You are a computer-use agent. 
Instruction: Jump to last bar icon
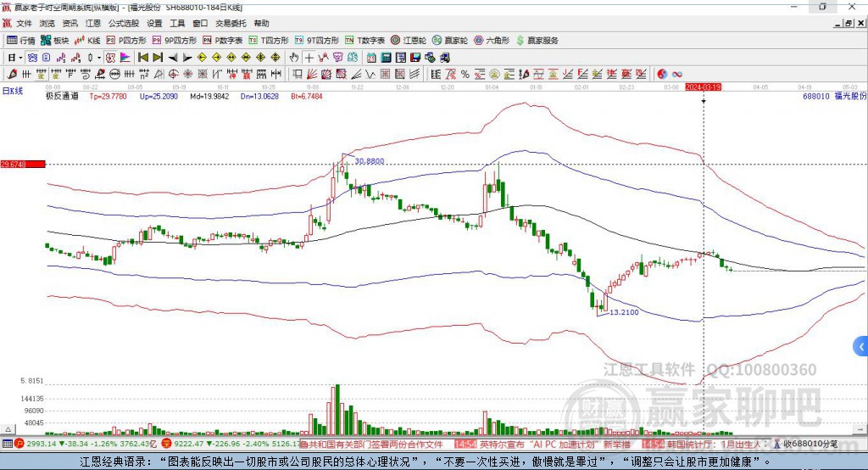[x=158, y=58]
